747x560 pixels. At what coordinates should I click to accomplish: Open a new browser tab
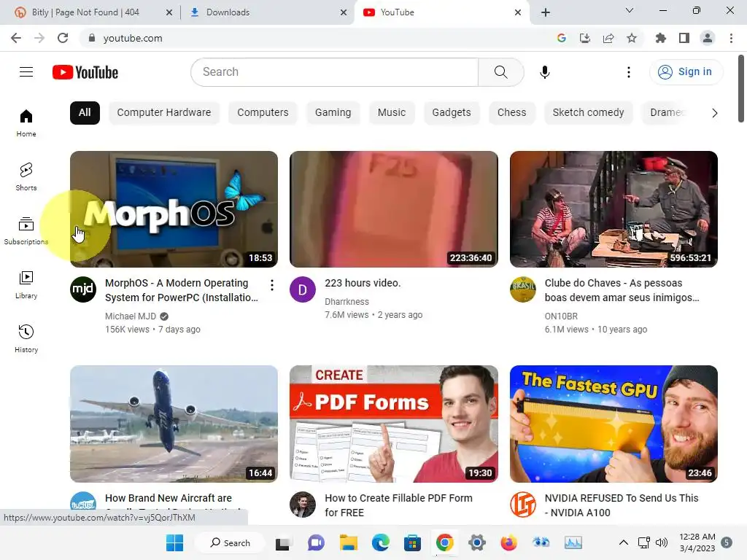click(546, 12)
